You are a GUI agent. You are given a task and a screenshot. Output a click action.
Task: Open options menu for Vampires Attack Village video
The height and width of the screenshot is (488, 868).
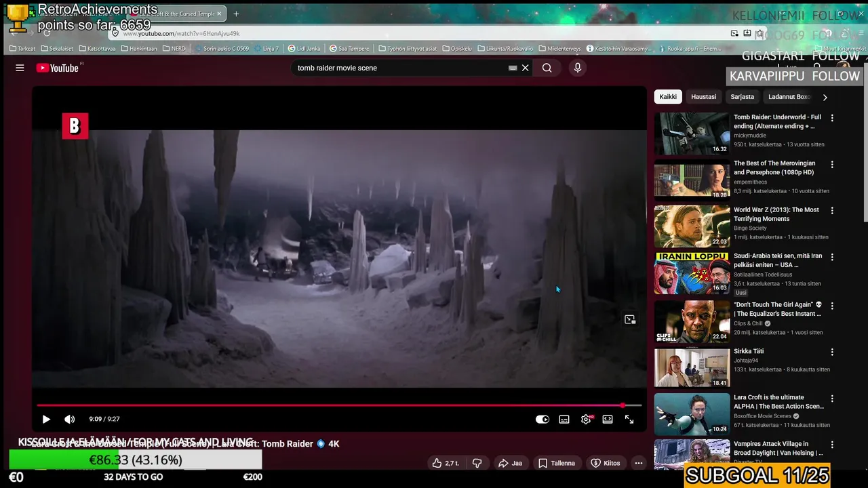(x=832, y=445)
